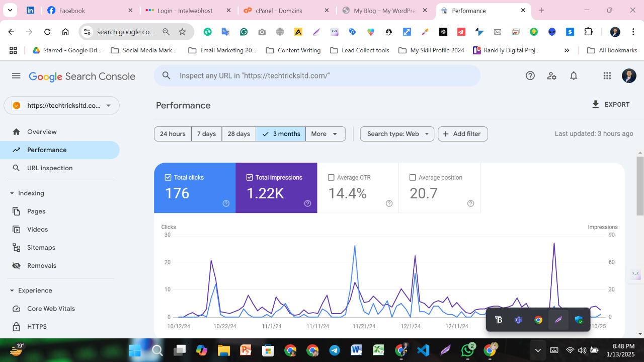Viewport: 644px width, 362px height.
Task: Open the help question mark icon
Action: [530, 76]
